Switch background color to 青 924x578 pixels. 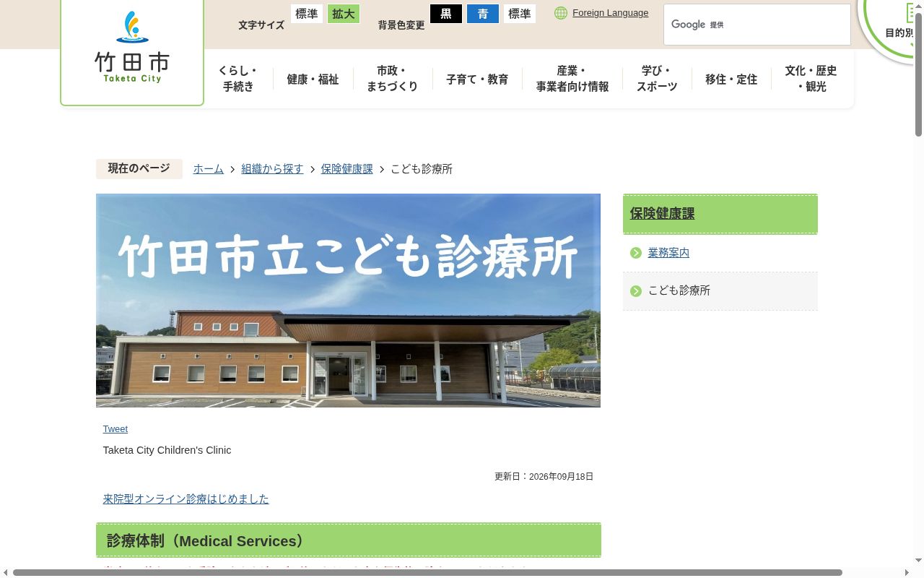(483, 14)
